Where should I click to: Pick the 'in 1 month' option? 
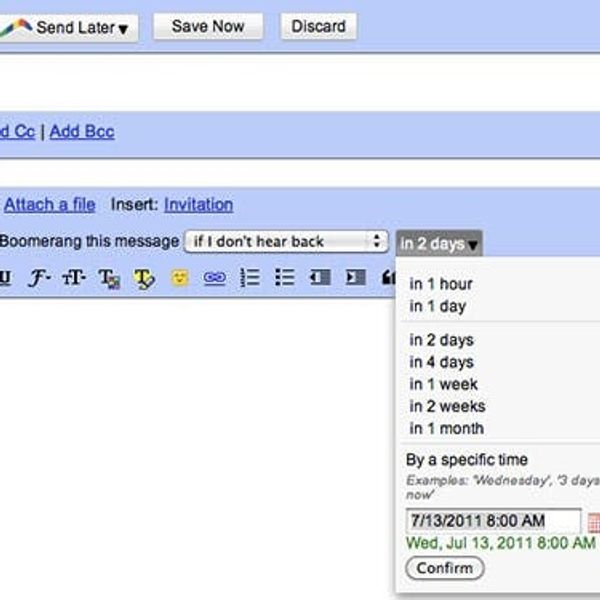pyautogui.click(x=446, y=428)
